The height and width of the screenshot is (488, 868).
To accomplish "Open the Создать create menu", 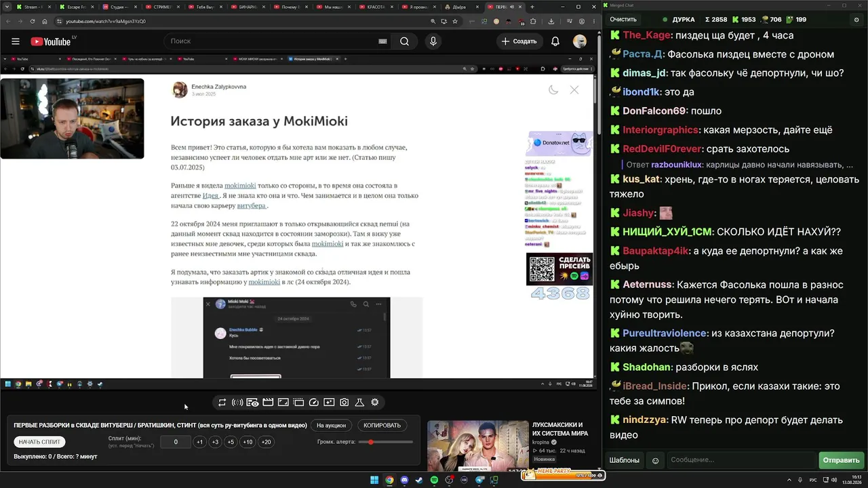I will [519, 41].
